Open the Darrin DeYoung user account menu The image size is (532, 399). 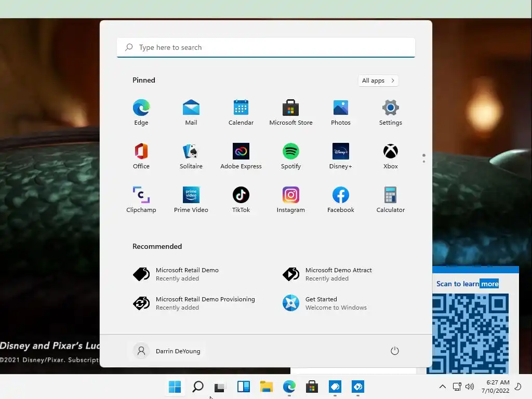click(x=167, y=351)
